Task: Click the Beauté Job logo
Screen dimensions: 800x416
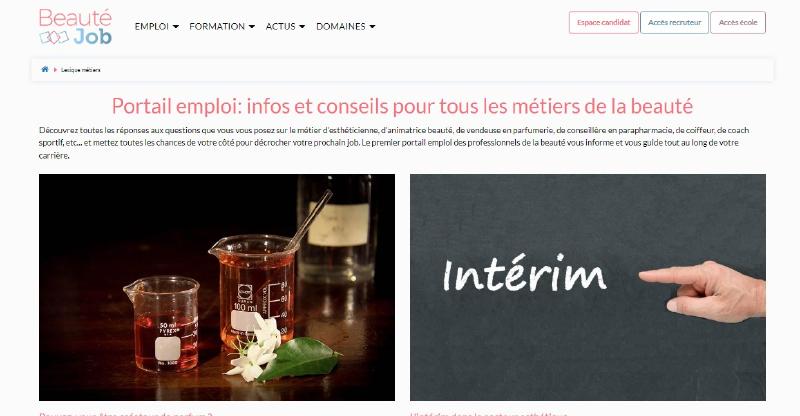Action: click(x=76, y=27)
